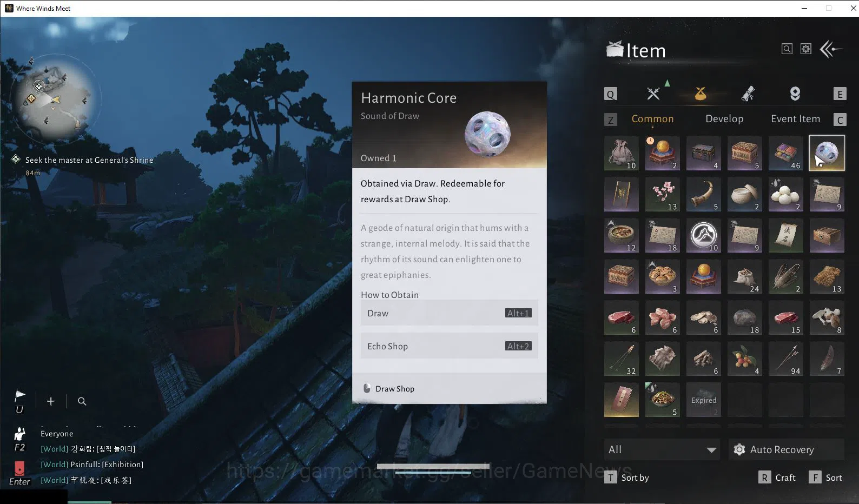The height and width of the screenshot is (504, 859).
Task: Open the Sort by options
Action: [x=627, y=478]
